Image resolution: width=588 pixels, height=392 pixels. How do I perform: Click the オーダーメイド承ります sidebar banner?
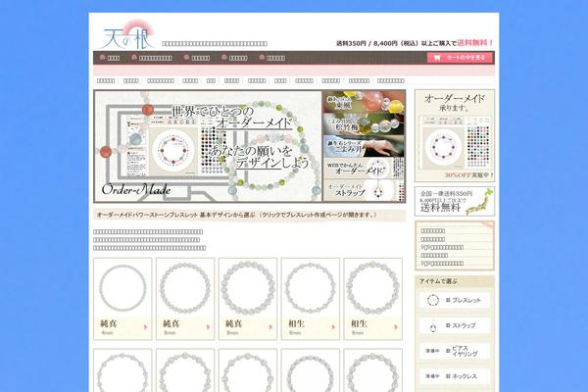point(455,135)
